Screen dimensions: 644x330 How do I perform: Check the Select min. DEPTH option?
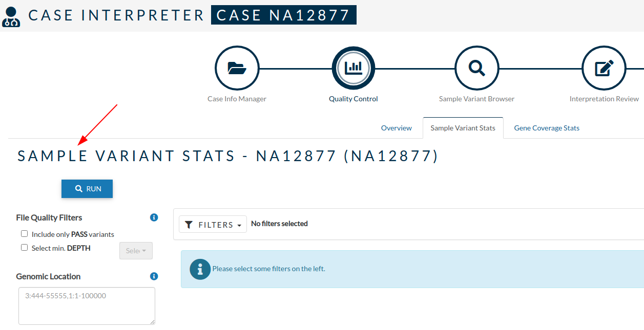[x=24, y=247]
